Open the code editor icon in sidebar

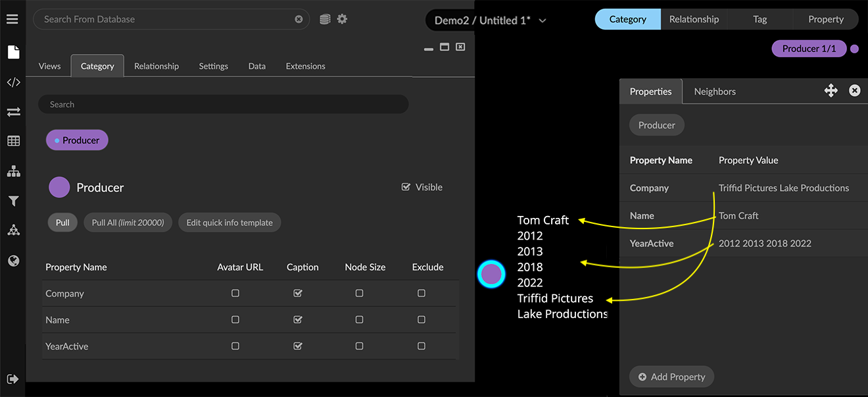click(x=13, y=82)
